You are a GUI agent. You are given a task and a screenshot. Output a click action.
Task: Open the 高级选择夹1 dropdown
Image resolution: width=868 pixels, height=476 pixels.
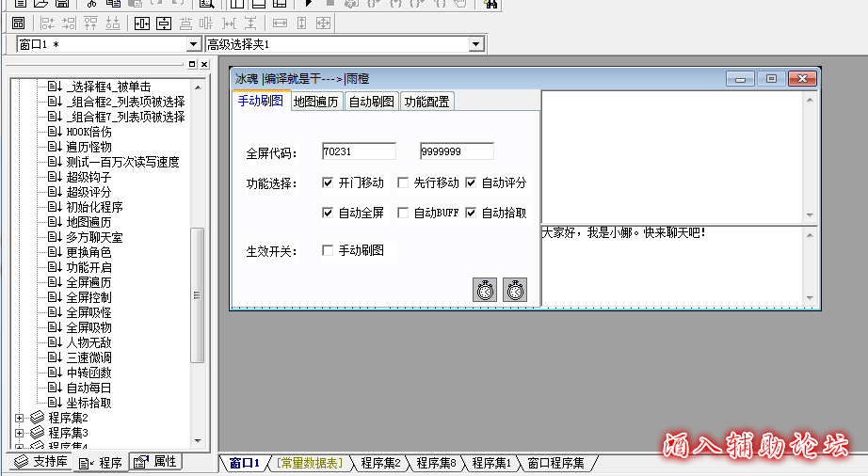click(x=476, y=44)
